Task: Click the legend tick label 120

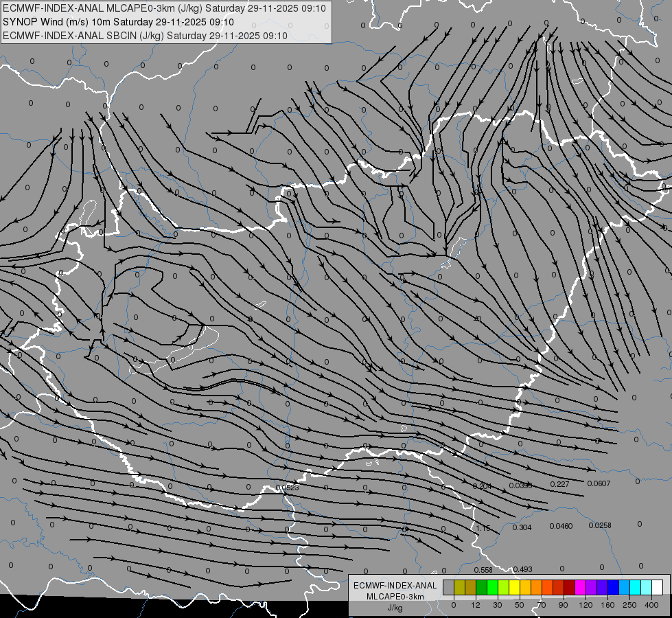Action: tap(586, 605)
